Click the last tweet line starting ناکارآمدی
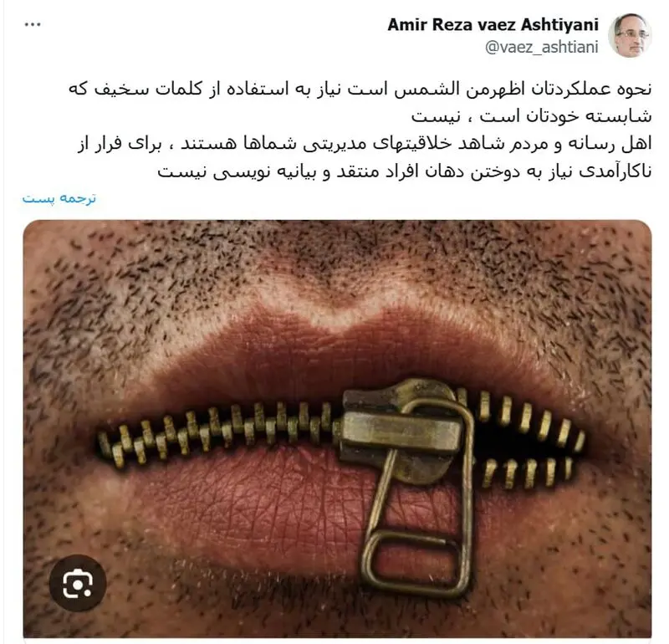This screenshot has height=644, width=669. pos(405,171)
